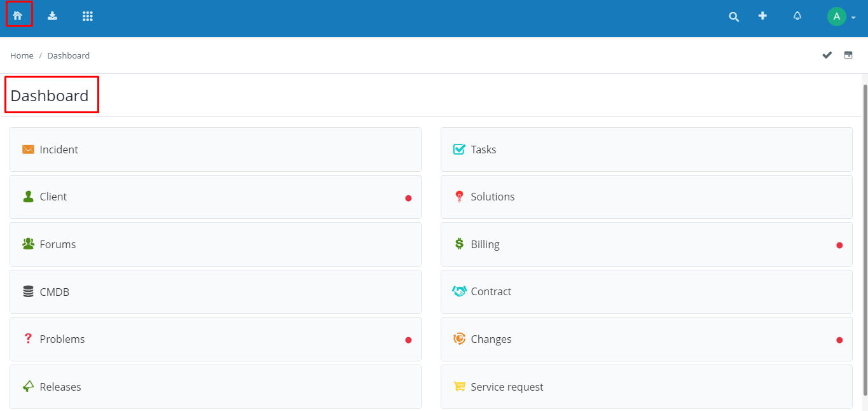Image resolution: width=868 pixels, height=411 pixels.
Task: Open the download tray icon
Action: (x=52, y=16)
